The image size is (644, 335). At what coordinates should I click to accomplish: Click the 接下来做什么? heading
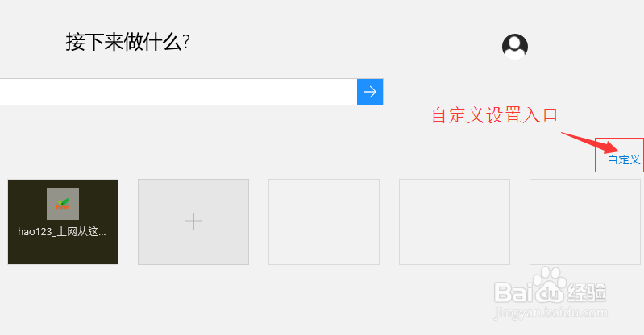127,43
